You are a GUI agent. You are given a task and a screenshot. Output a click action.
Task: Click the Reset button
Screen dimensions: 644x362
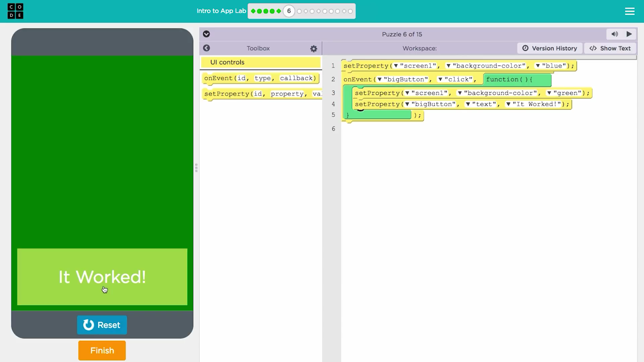point(102,325)
